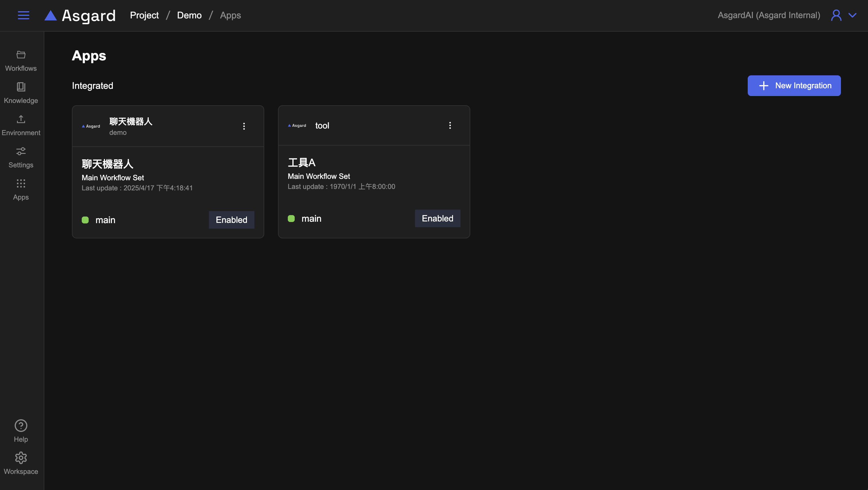
Task: Open project Settings in sidebar
Action: click(x=21, y=157)
